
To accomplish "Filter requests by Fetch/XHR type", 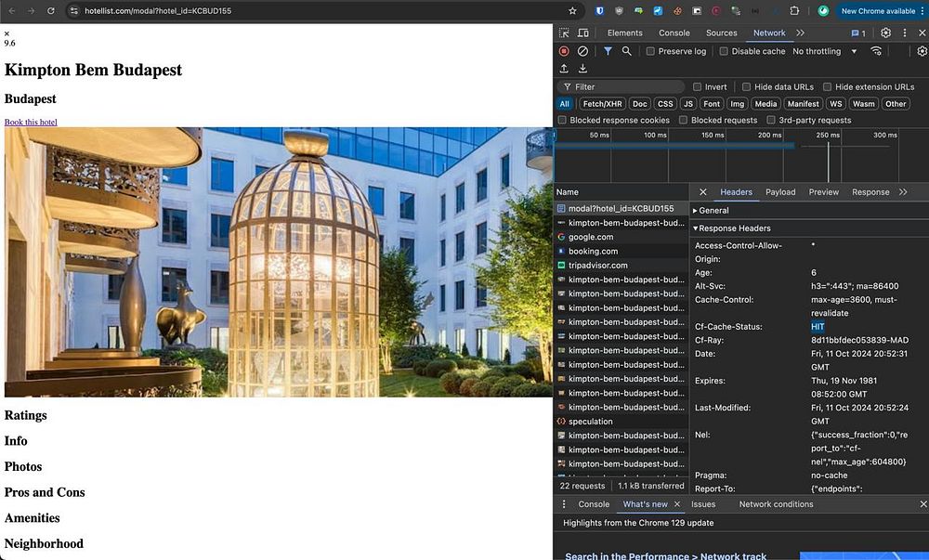I will [602, 104].
